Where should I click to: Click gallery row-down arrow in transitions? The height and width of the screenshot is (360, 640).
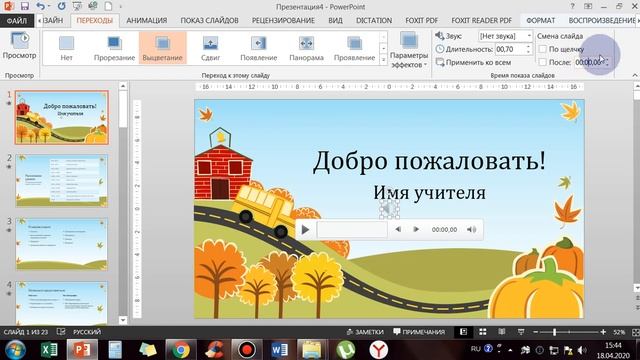point(383,49)
